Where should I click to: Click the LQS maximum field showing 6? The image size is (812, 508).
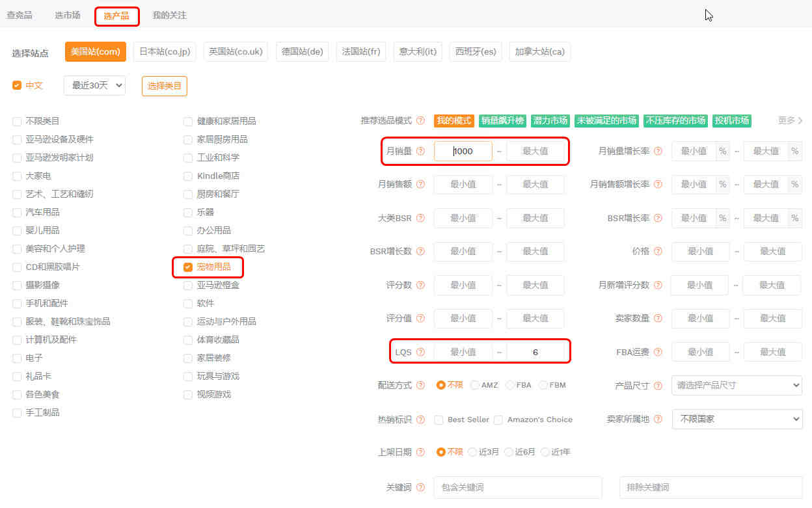535,352
